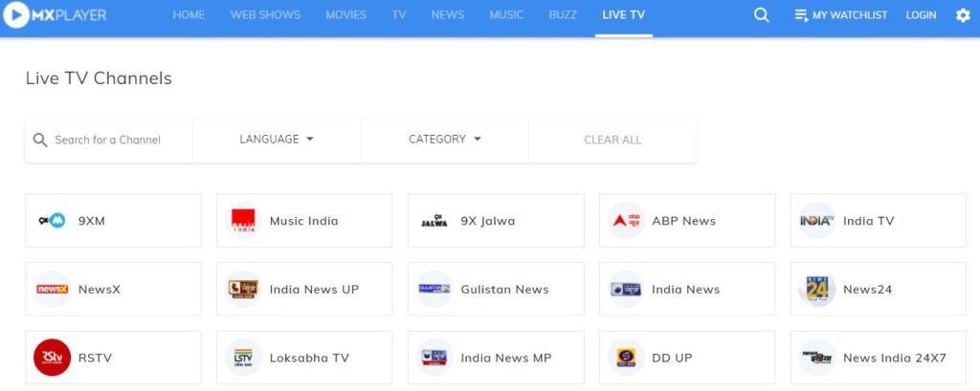The image size is (980, 391).
Task: Click the Login link
Action: click(921, 15)
